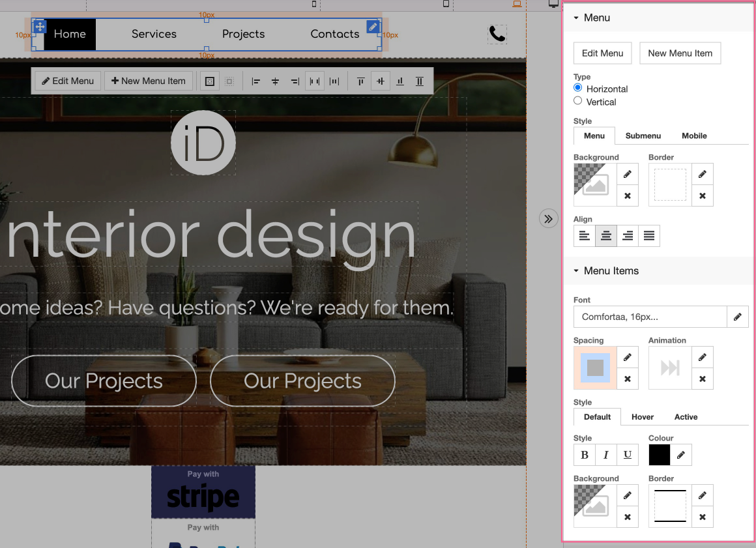Toggle Bold for menu items

(585, 455)
